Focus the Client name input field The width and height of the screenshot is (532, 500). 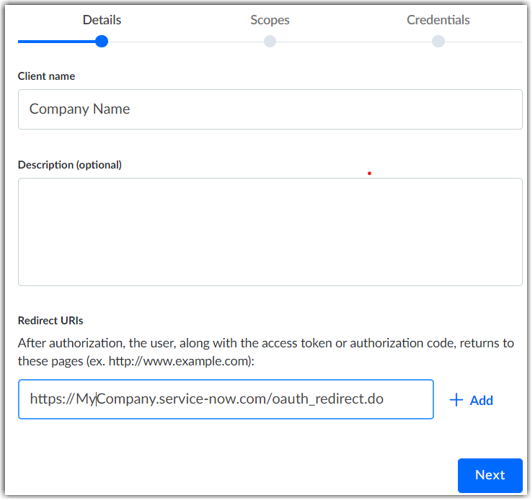pos(270,109)
